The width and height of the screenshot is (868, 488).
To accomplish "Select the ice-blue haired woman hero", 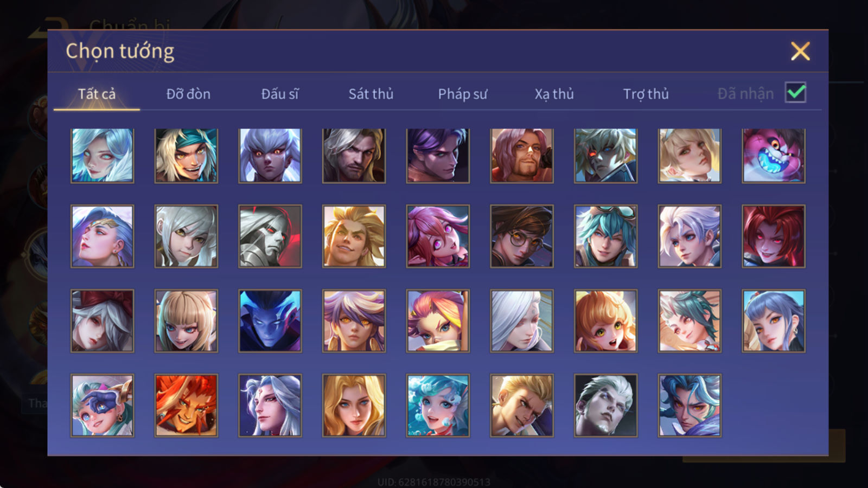I will point(103,156).
